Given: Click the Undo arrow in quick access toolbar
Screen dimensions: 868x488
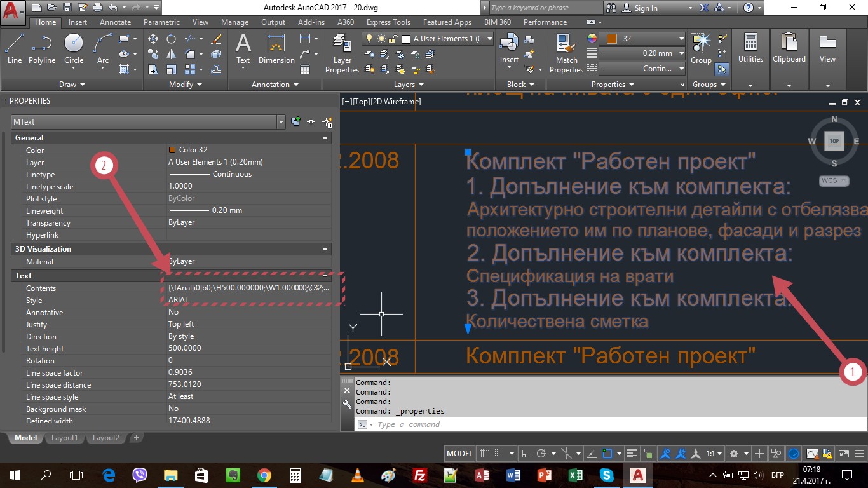Looking at the screenshot, I should [112, 8].
